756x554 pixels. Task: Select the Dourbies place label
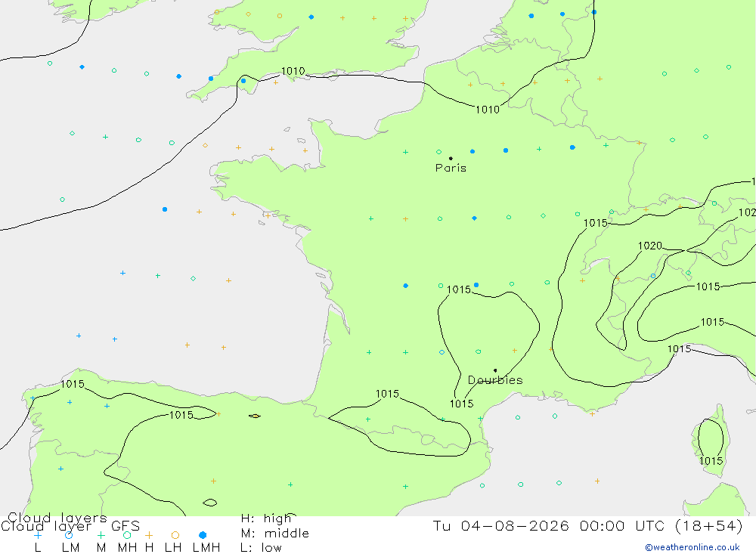tap(495, 380)
